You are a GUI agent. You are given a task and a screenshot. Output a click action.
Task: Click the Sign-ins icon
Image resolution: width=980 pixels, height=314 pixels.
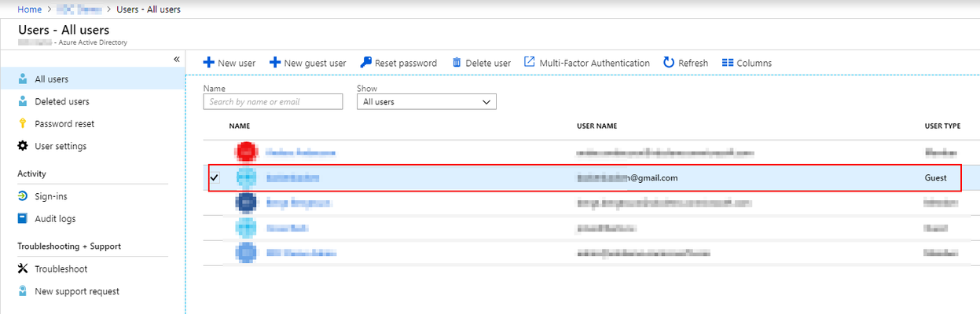pos(23,196)
